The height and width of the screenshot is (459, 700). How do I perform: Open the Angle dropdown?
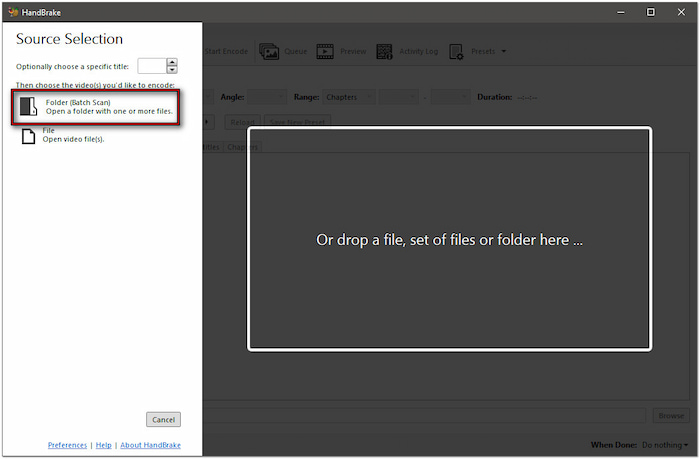point(267,97)
